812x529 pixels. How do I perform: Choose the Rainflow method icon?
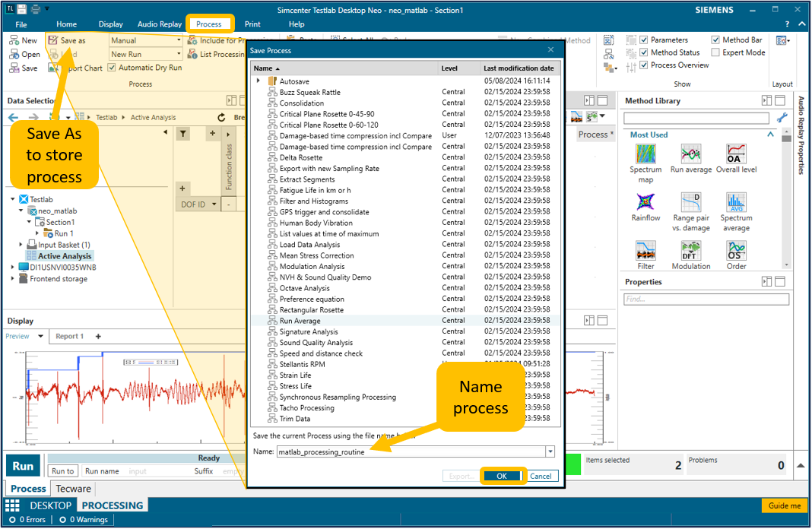click(x=645, y=202)
